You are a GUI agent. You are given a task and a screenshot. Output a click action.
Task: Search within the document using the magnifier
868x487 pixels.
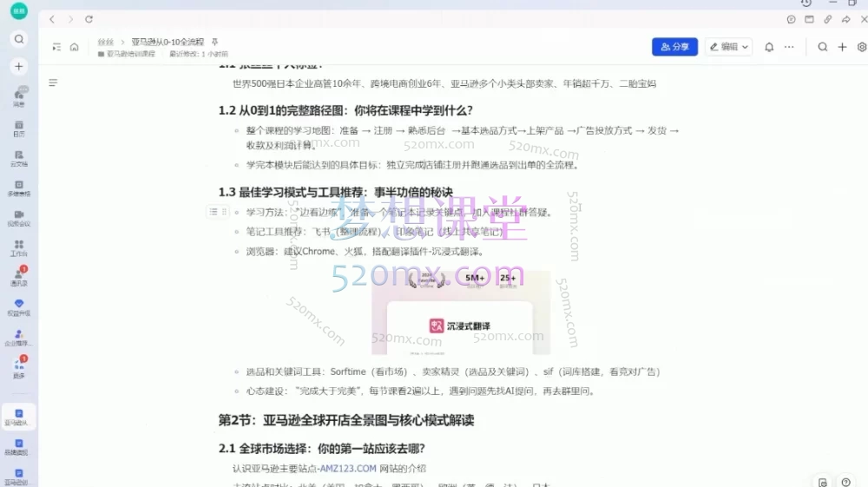(x=823, y=47)
